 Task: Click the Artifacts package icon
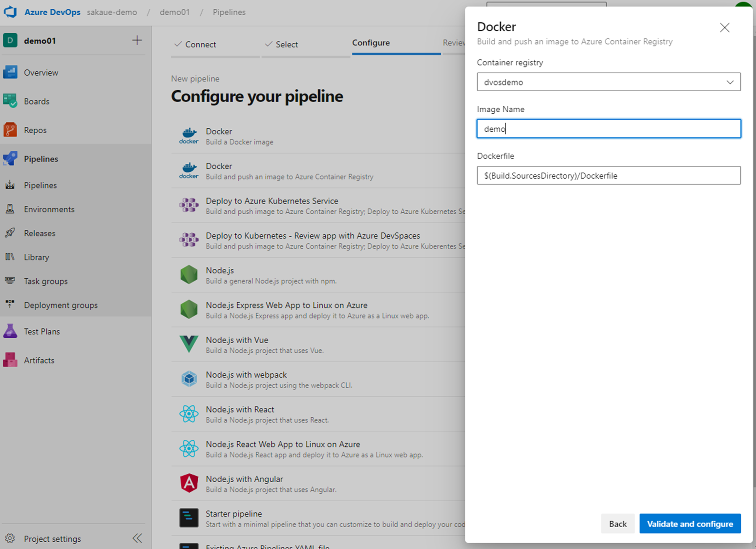(10, 360)
